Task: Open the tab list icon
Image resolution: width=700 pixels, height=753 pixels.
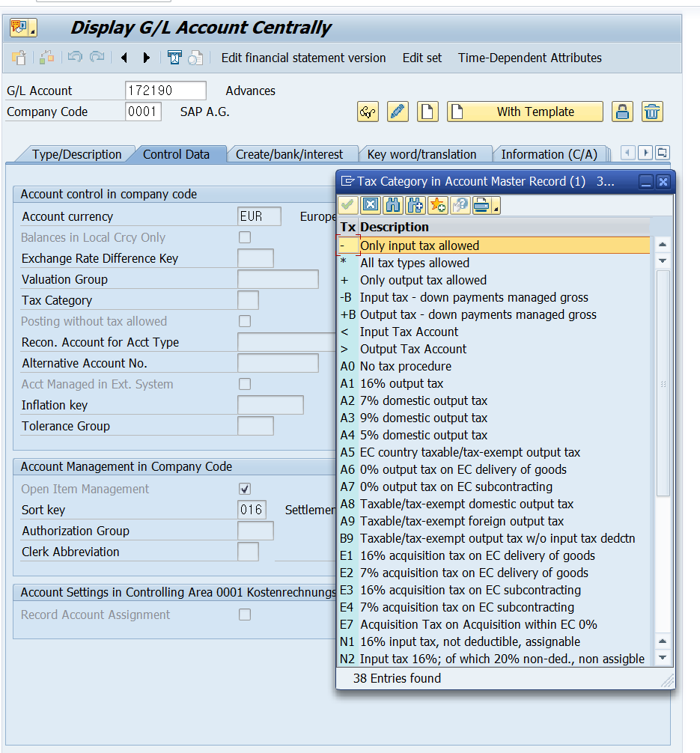Action: point(662,153)
